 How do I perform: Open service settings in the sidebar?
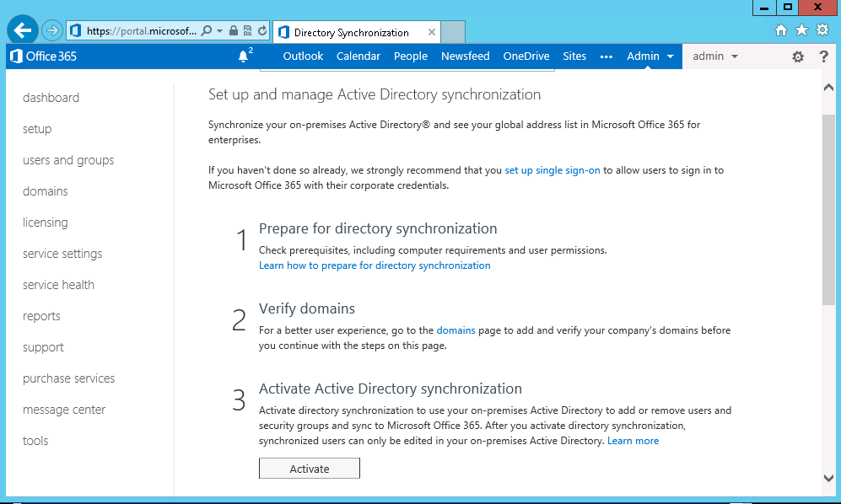pos(62,254)
